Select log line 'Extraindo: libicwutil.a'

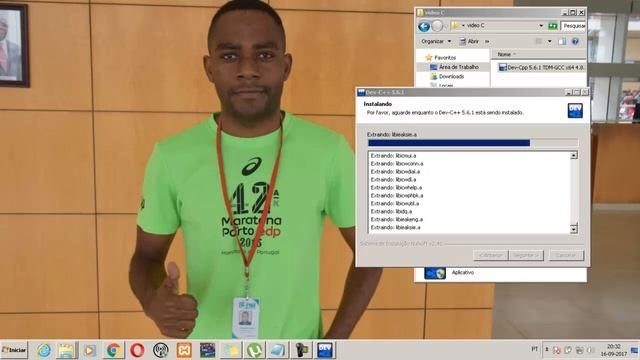[x=395, y=203]
